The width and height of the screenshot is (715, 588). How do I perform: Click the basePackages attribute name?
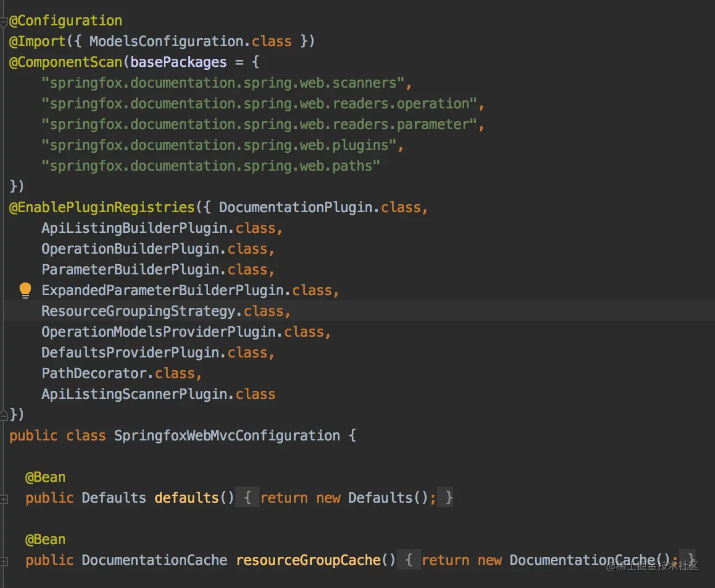[x=178, y=62]
